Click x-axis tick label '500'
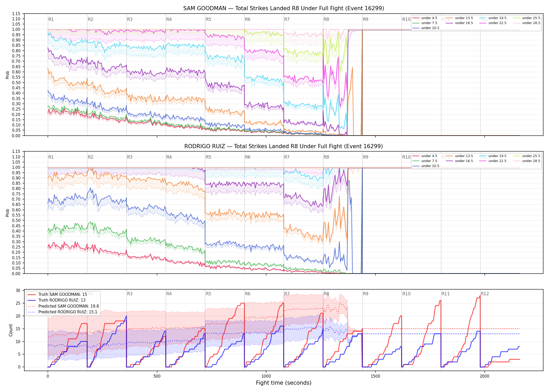 pos(157,376)
